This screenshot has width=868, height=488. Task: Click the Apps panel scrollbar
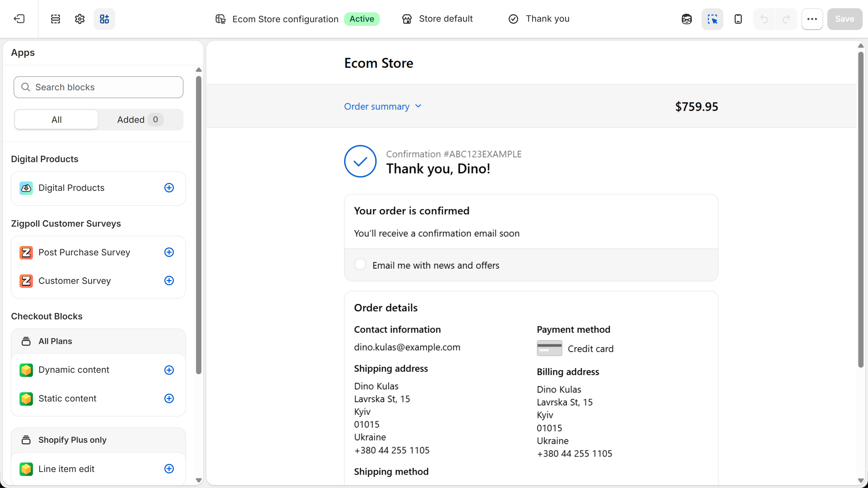pos(199,225)
